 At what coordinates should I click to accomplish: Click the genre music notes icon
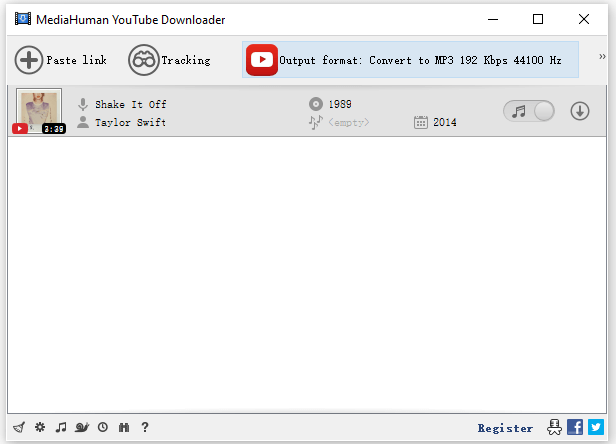click(315, 122)
